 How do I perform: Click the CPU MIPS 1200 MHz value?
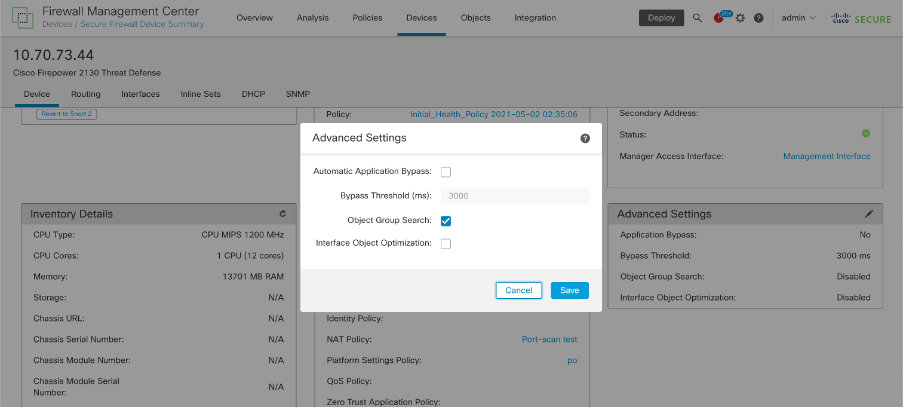click(x=243, y=235)
